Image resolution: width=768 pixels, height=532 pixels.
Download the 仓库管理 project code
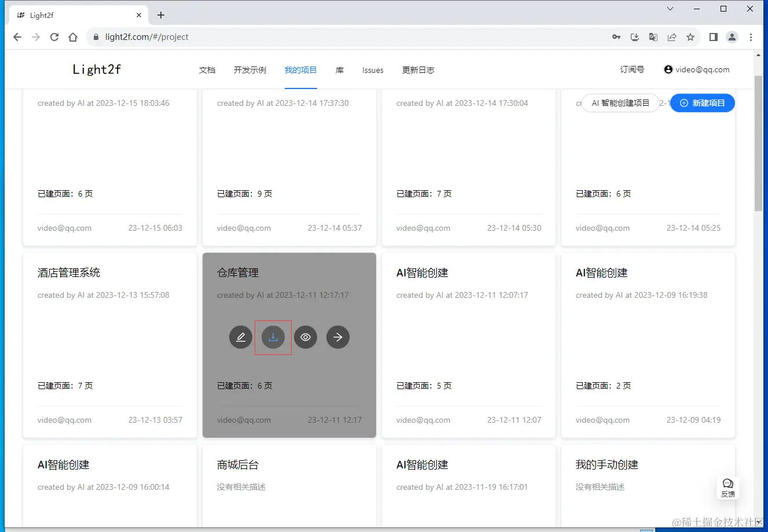(273, 337)
